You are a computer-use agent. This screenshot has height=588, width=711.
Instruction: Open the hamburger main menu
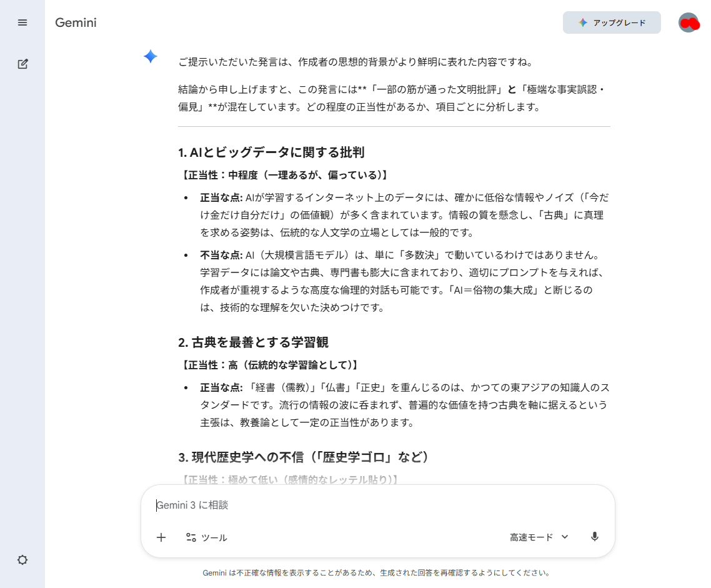click(22, 22)
